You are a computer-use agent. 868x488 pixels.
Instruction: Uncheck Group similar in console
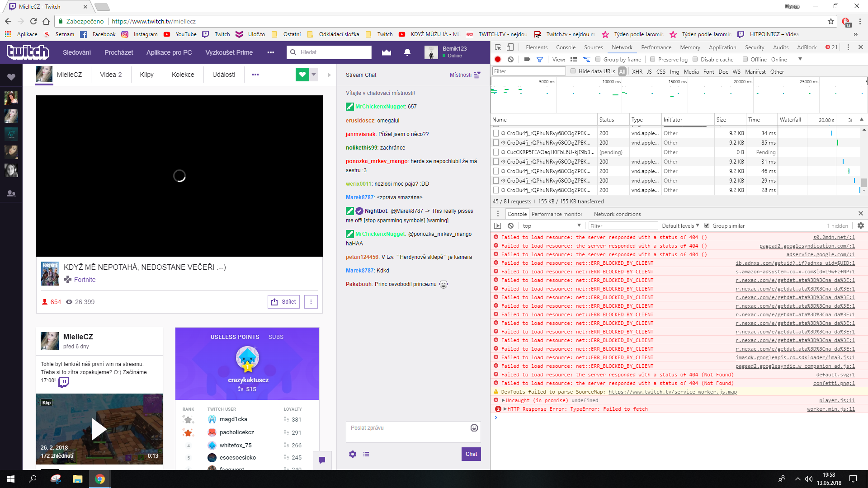click(707, 225)
